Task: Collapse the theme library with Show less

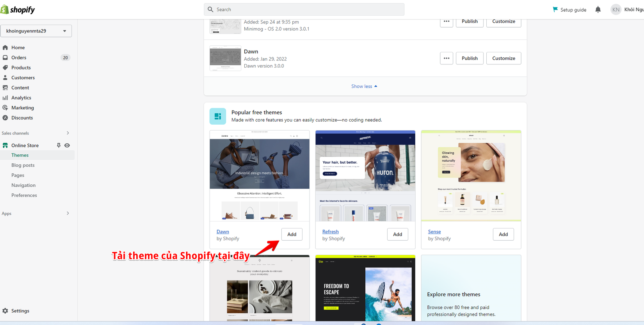Action: click(x=365, y=86)
